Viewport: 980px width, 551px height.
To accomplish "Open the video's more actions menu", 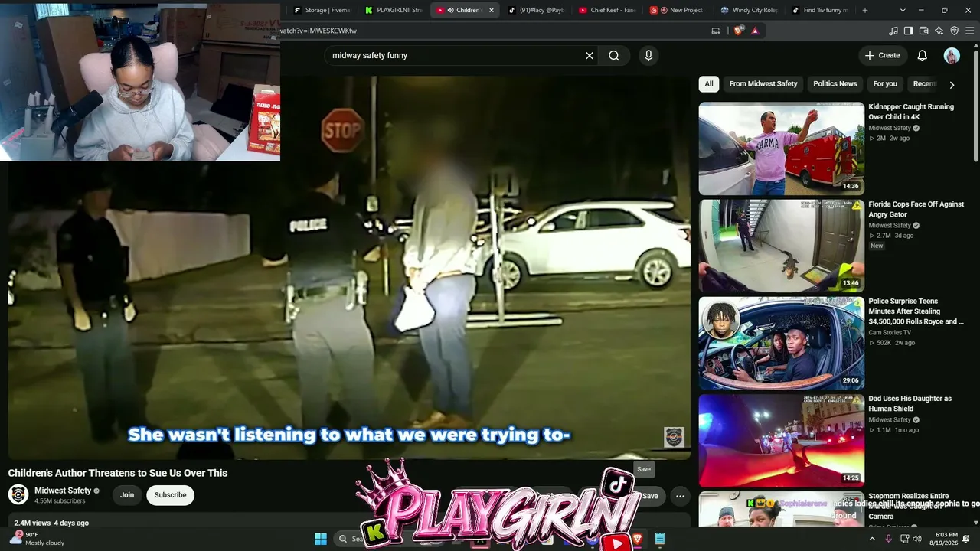I will pyautogui.click(x=680, y=496).
